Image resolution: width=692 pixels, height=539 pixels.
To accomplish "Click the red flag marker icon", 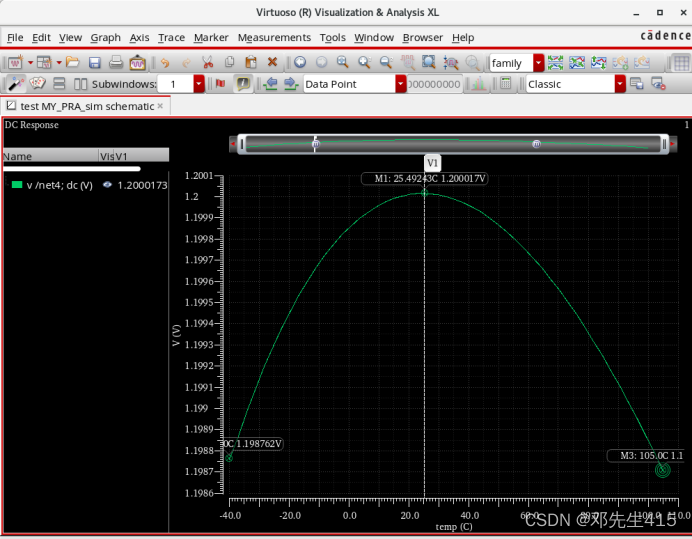I will (x=220, y=83).
